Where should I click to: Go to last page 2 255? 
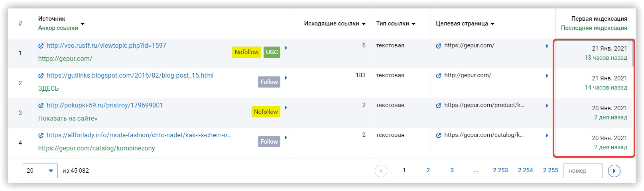tap(551, 170)
